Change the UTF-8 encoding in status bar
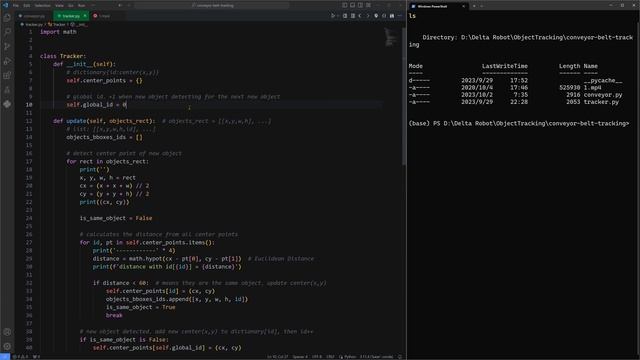640x360 pixels. point(317,357)
